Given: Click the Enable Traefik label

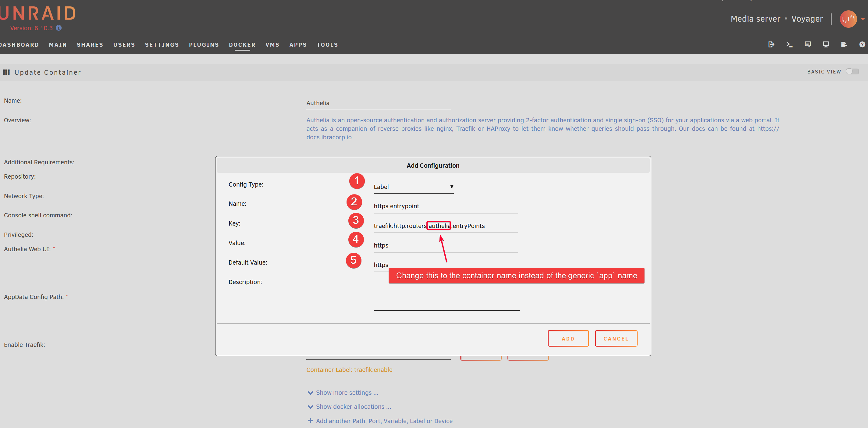Looking at the screenshot, I should 24,344.
